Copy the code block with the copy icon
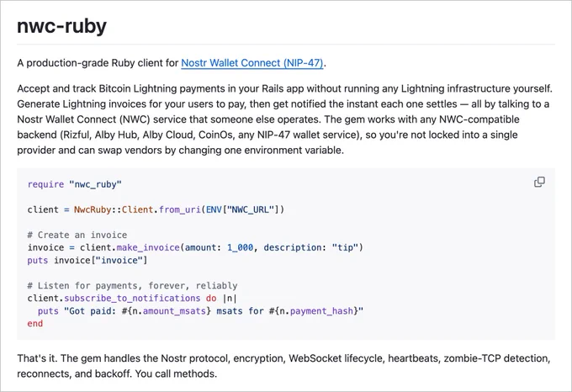The height and width of the screenshot is (392, 572). [x=539, y=182]
